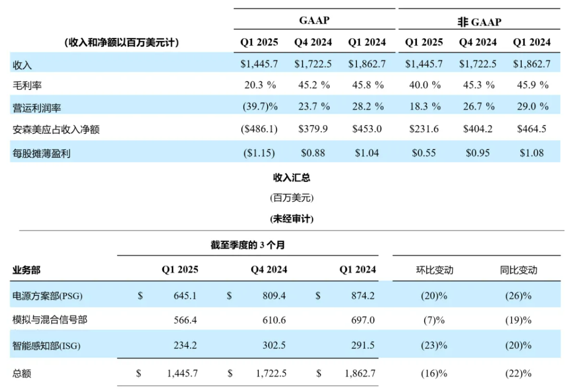Click analog mixed-signal revenue 566.4
The width and height of the screenshot is (570, 392).
pos(185,320)
